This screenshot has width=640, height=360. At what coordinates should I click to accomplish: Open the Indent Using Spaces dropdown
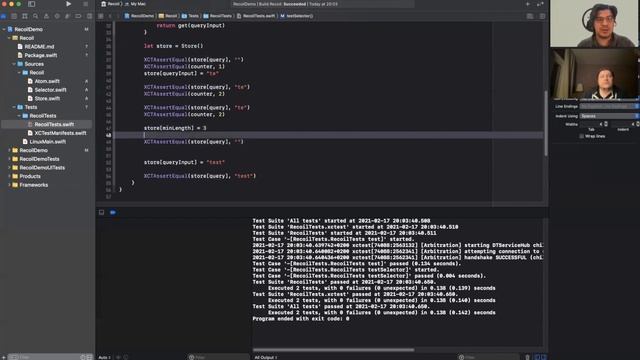pyautogui.click(x=609, y=116)
